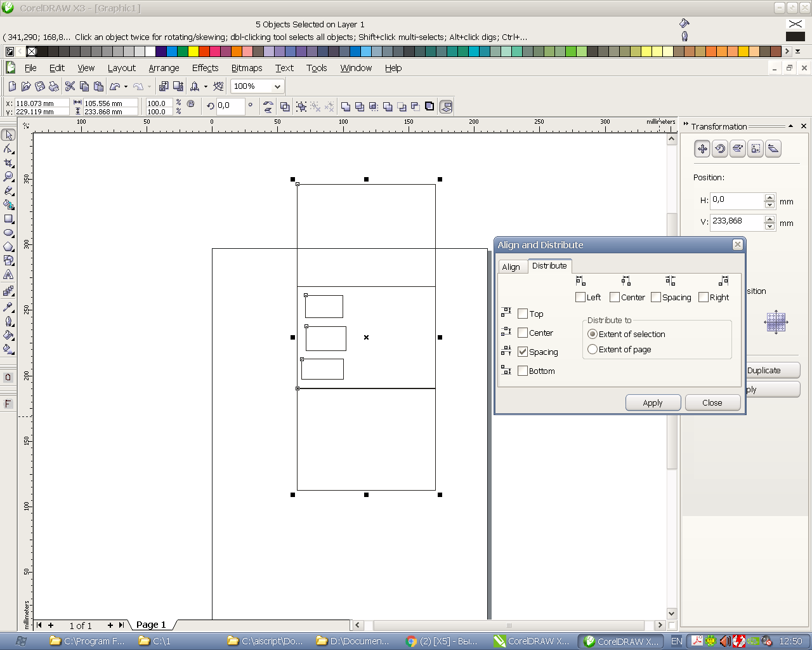Open the Scale and Mirror transformation section
The height and width of the screenshot is (650, 812).
pos(738,149)
